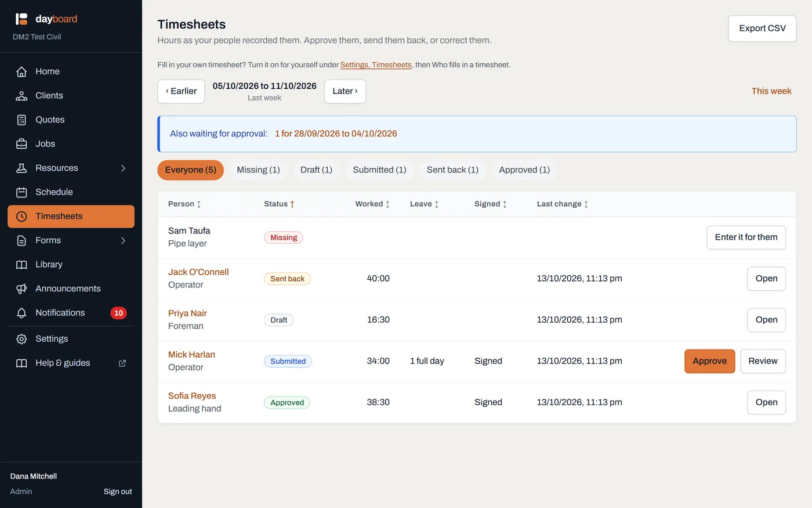
Task: Sort the table by Signed column
Action: click(491, 204)
